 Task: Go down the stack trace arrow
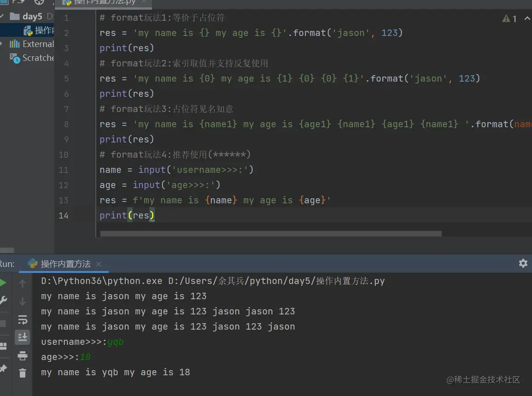23,301
